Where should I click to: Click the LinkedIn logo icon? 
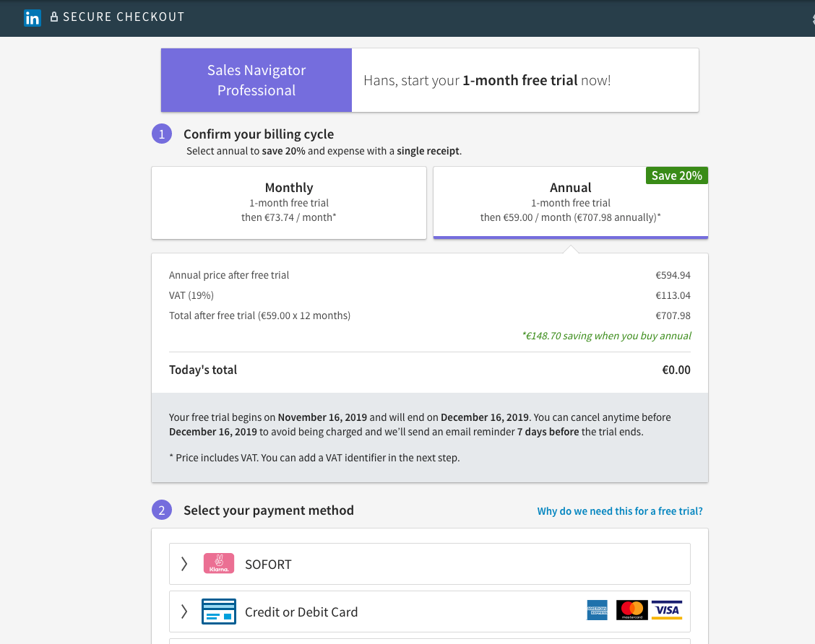(x=33, y=17)
